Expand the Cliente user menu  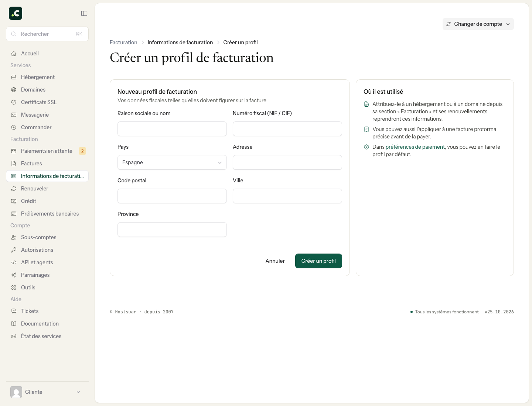(47, 392)
